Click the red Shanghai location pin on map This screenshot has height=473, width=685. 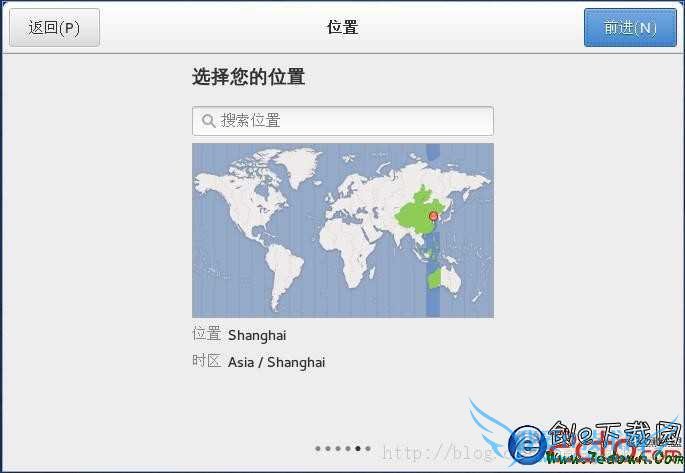tap(433, 217)
